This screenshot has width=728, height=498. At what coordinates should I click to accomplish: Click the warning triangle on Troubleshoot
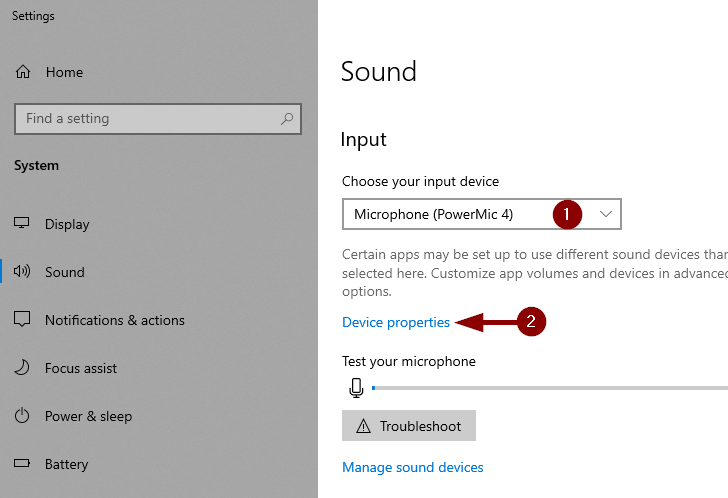click(x=363, y=426)
